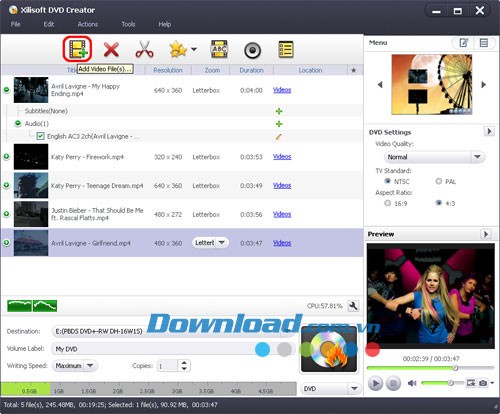Click the preview progress slider
Screen dimensions: 500x414
(430, 368)
